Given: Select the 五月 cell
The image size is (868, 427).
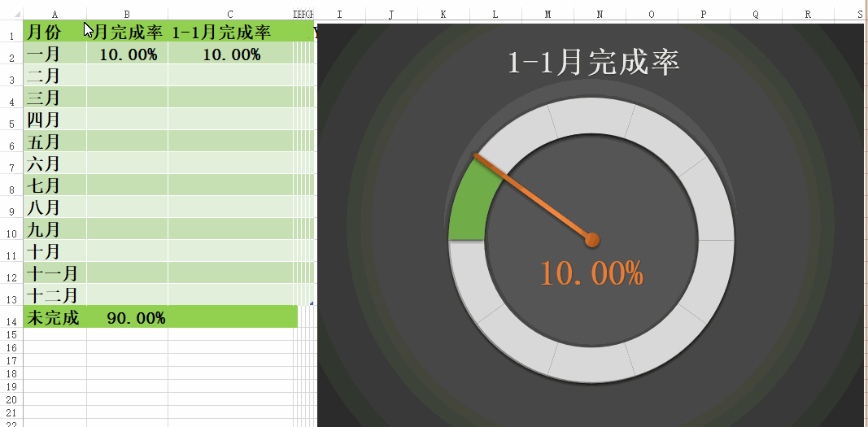Looking at the screenshot, I should (55, 142).
